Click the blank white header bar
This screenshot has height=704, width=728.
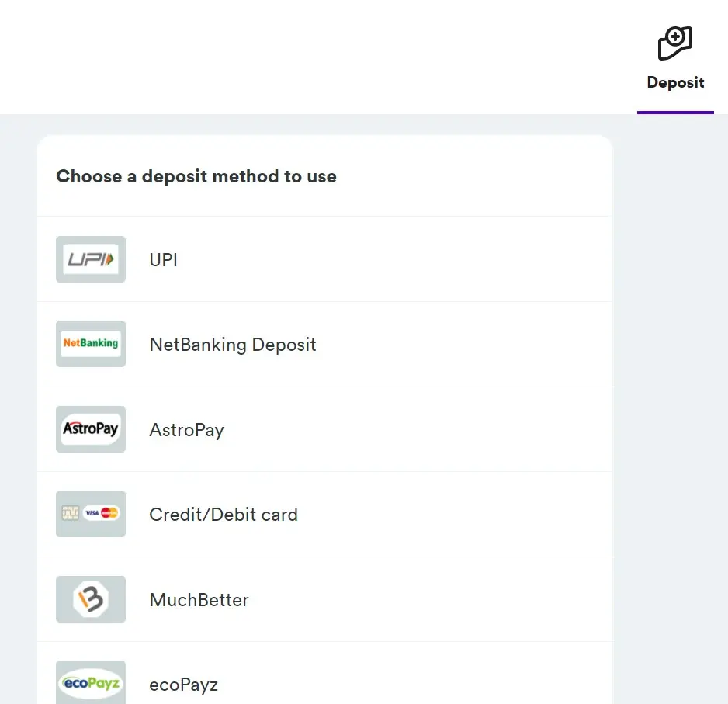[310, 56]
